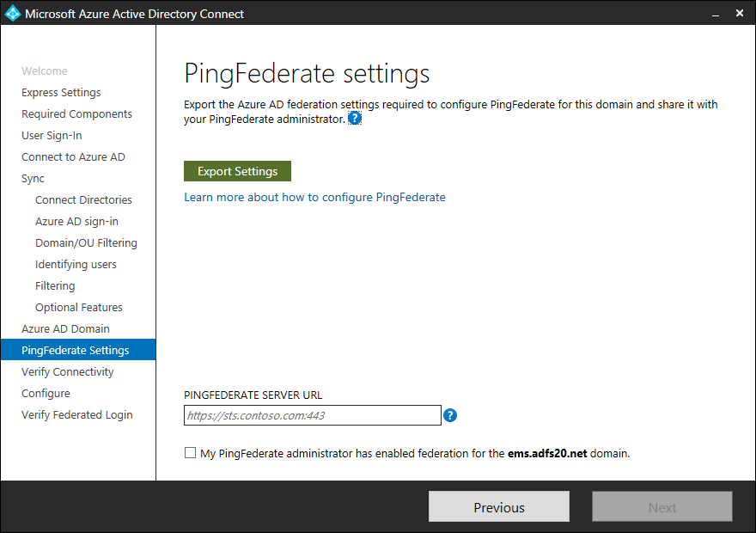Viewport: 756px width, 533px height.
Task: Open the Domain/OU Filtering page
Action: click(x=86, y=242)
